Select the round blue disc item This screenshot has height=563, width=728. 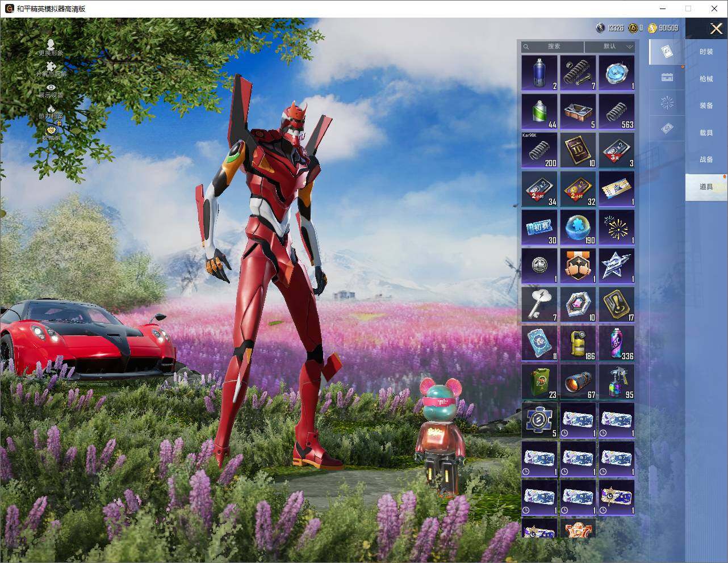tap(617, 73)
